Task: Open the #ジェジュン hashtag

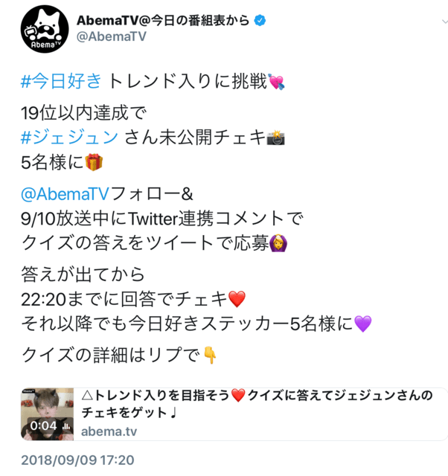Action: [x=69, y=137]
